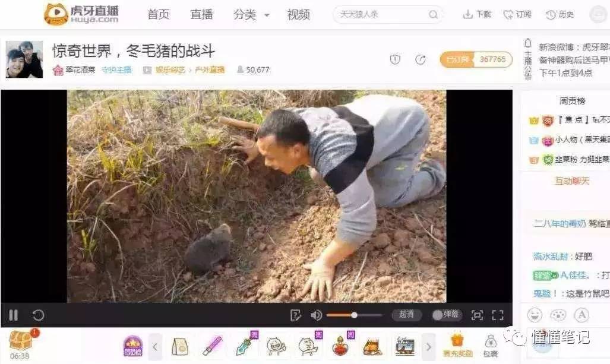This screenshot has height=364, width=610.
Task: Toggle the 已订阅 subscribed button
Action: [457, 59]
